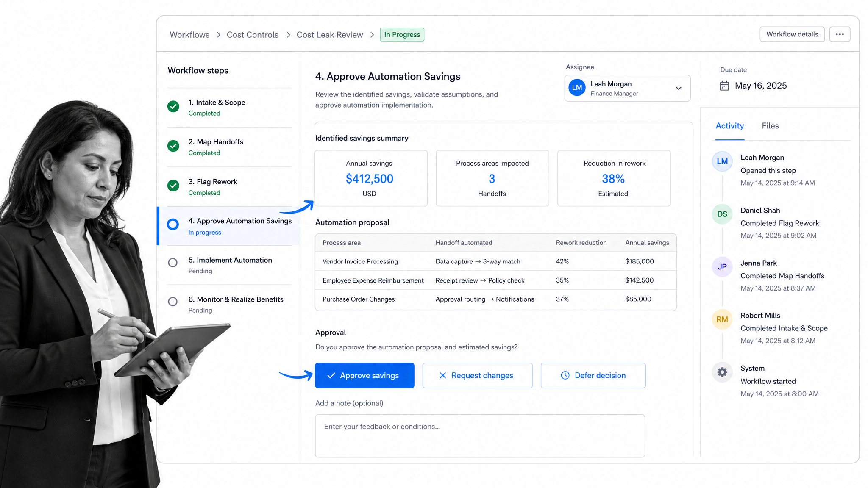Open the three-dot more options menu
The image size is (868, 488).
pyautogui.click(x=840, y=34)
